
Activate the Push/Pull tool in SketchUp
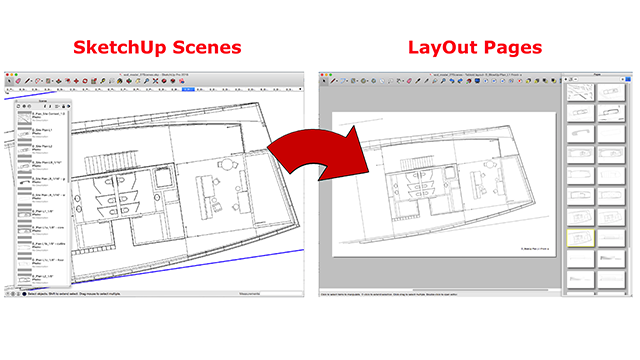[58, 81]
